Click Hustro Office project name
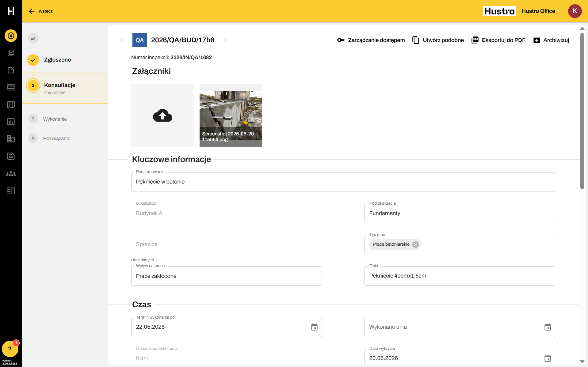588x367 pixels. (538, 11)
